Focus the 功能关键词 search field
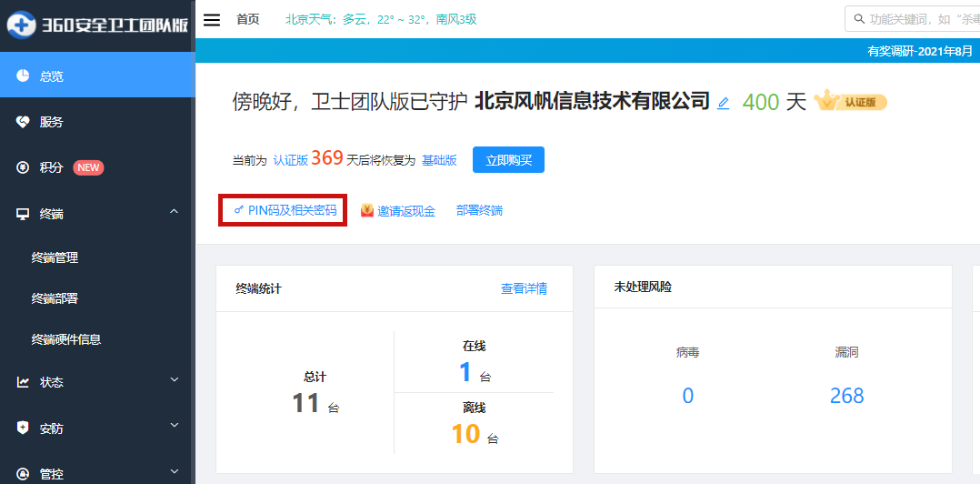Viewport: 980px width, 484px height. click(913, 19)
